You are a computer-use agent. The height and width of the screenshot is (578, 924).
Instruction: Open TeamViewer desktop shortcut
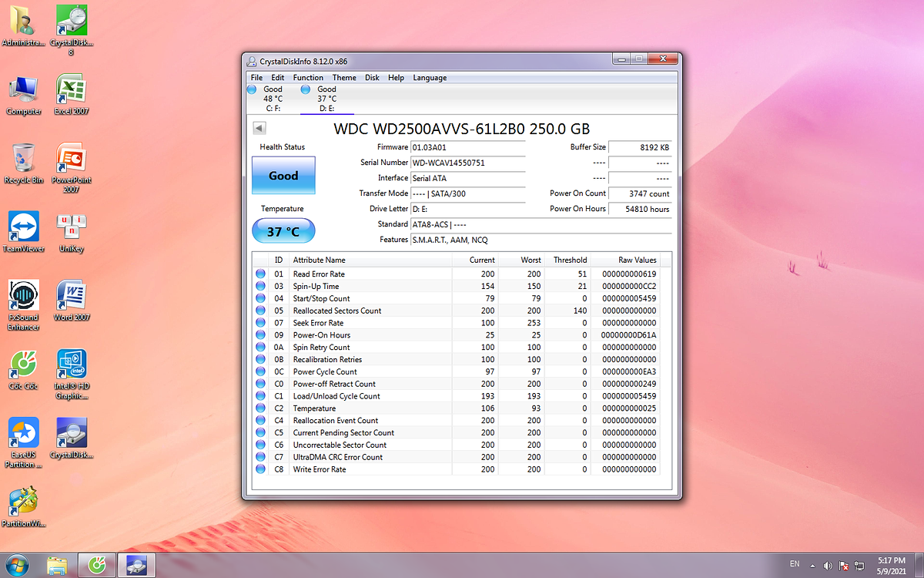(24, 232)
